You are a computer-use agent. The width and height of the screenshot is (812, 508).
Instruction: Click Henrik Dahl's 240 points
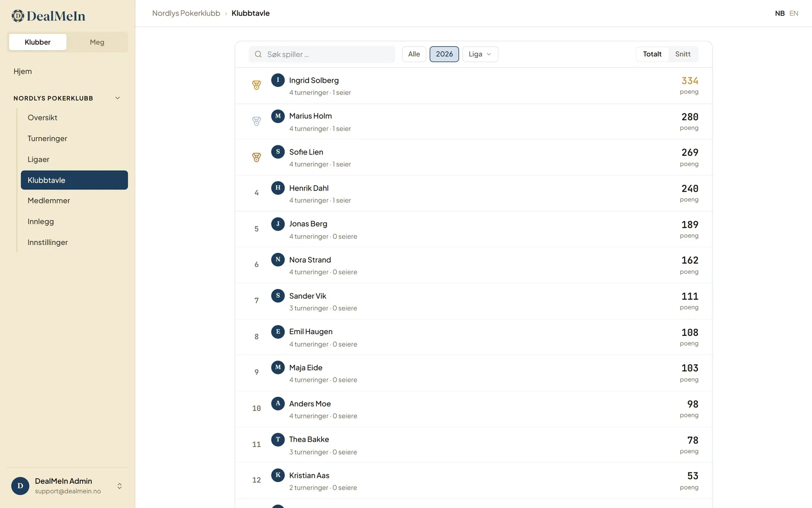pos(690,188)
